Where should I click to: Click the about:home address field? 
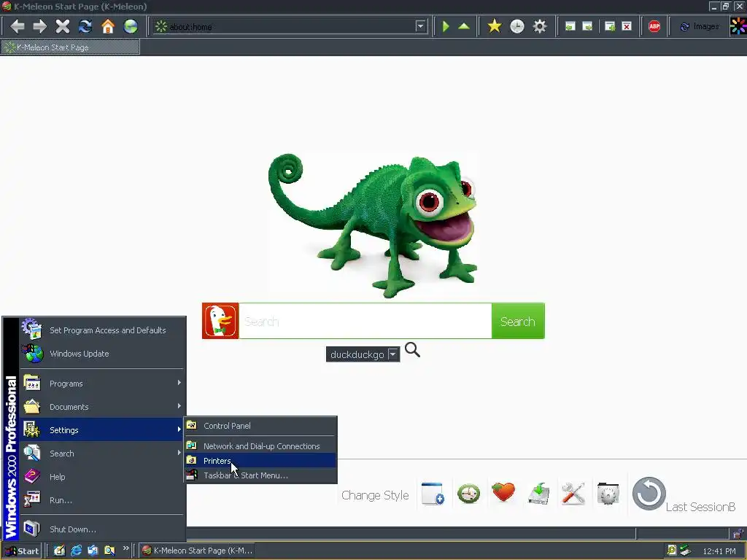click(x=292, y=27)
